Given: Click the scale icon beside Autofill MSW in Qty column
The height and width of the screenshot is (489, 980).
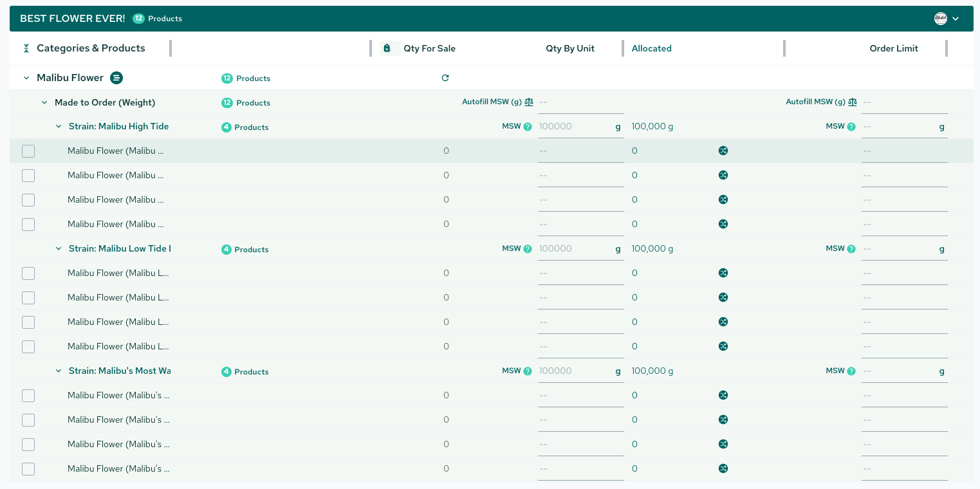Looking at the screenshot, I should click(529, 102).
